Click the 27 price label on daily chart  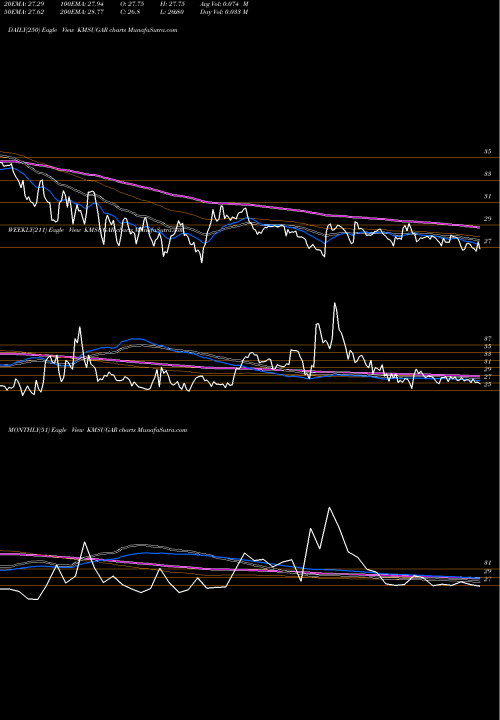click(487, 241)
